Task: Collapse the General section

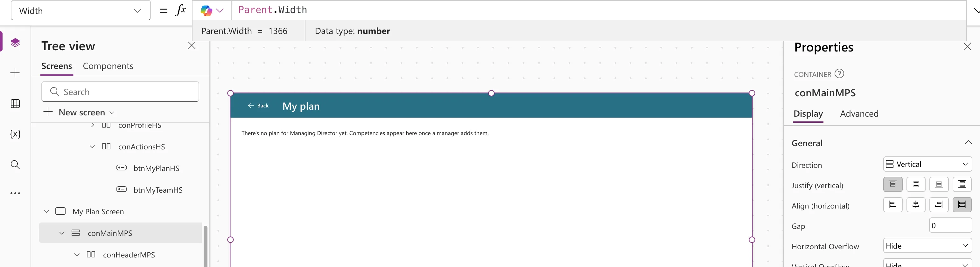Action: [968, 143]
